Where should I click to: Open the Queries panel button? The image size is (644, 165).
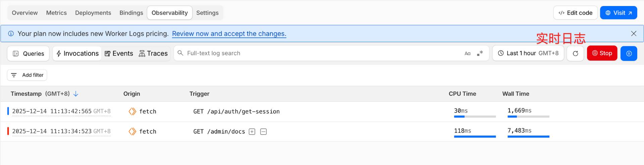tap(28, 54)
